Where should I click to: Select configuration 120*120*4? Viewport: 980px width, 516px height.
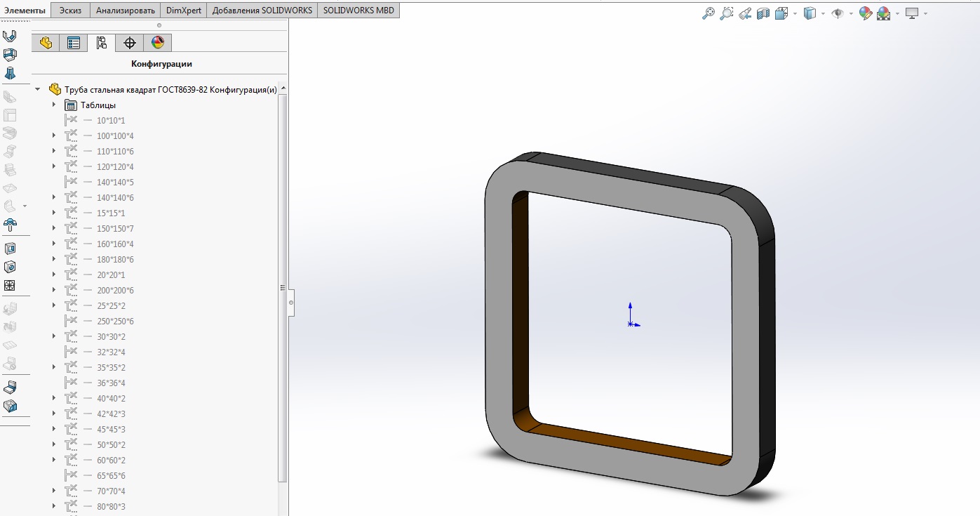coord(115,166)
